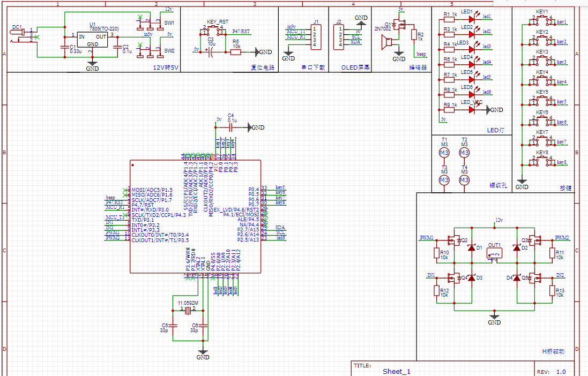Select the P47/RST net label in reset circuit
Image resolution: width=588 pixels, height=376 pixels.
coord(241,32)
